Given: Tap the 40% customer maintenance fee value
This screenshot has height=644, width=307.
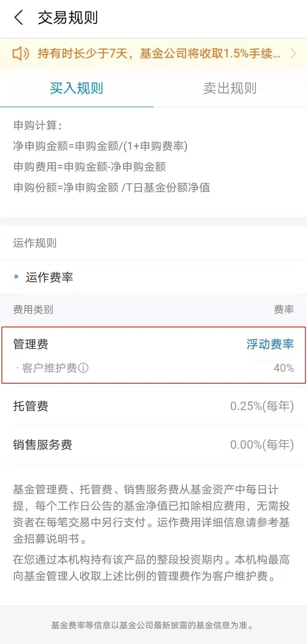Looking at the screenshot, I should pos(284,368).
